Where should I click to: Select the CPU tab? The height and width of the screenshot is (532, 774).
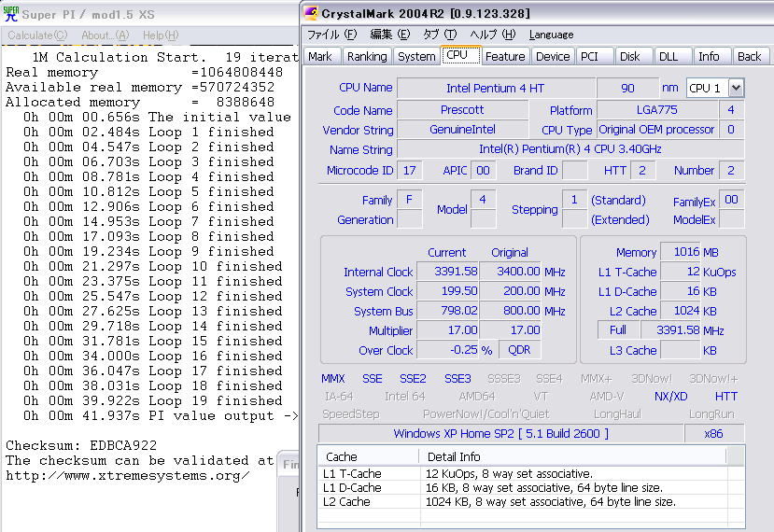click(459, 55)
